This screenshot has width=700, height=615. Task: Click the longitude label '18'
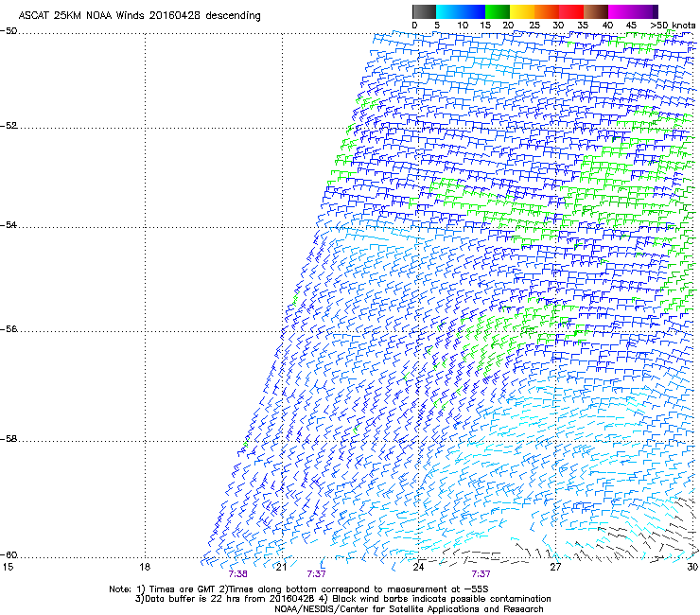click(145, 567)
